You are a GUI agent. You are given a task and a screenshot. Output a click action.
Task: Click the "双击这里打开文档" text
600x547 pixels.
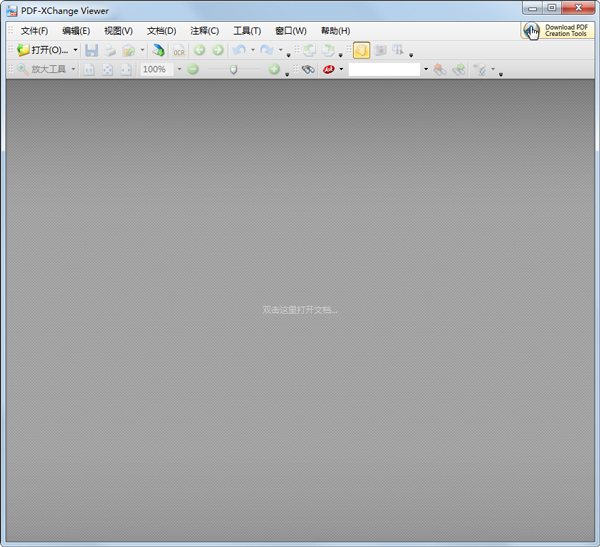point(300,310)
